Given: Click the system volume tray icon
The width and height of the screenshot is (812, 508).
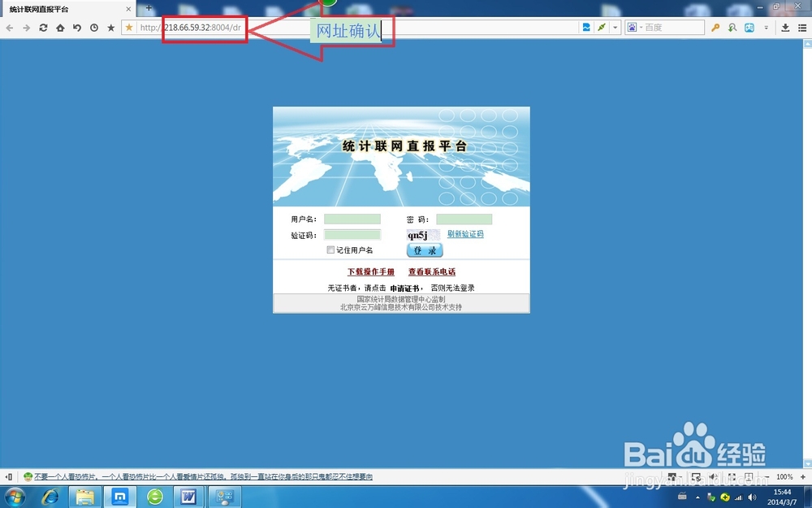Looking at the screenshot, I should coord(752,497).
